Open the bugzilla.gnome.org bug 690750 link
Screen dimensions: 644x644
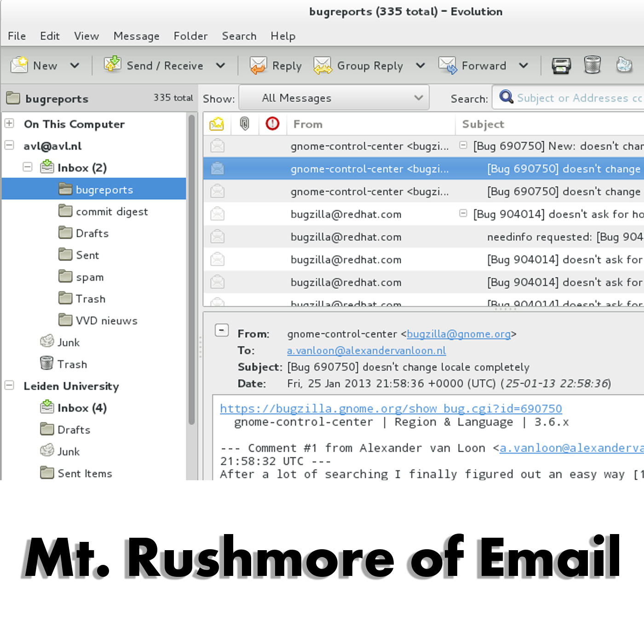[x=391, y=408]
